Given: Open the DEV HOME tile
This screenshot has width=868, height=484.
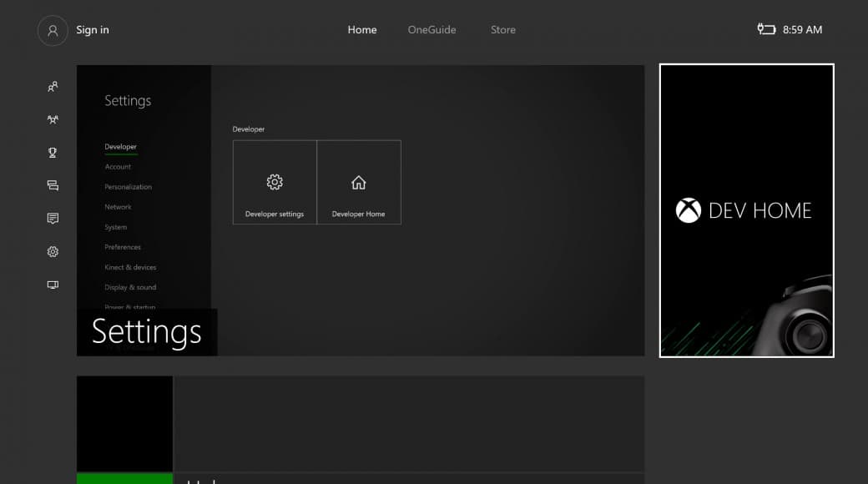Looking at the screenshot, I should 745,210.
